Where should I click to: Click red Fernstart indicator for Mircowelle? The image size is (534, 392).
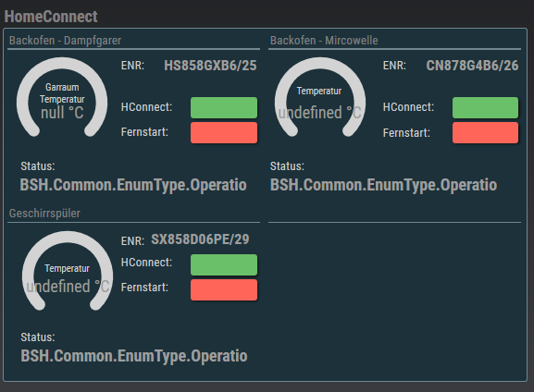[485, 132]
